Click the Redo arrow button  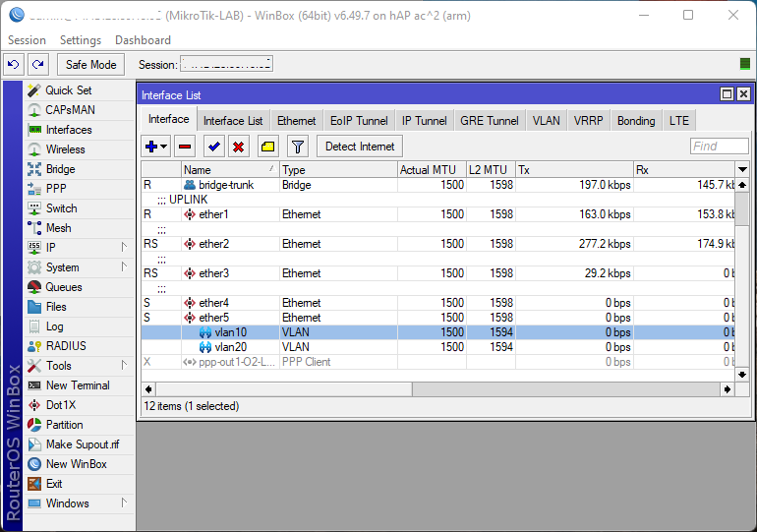tap(38, 64)
